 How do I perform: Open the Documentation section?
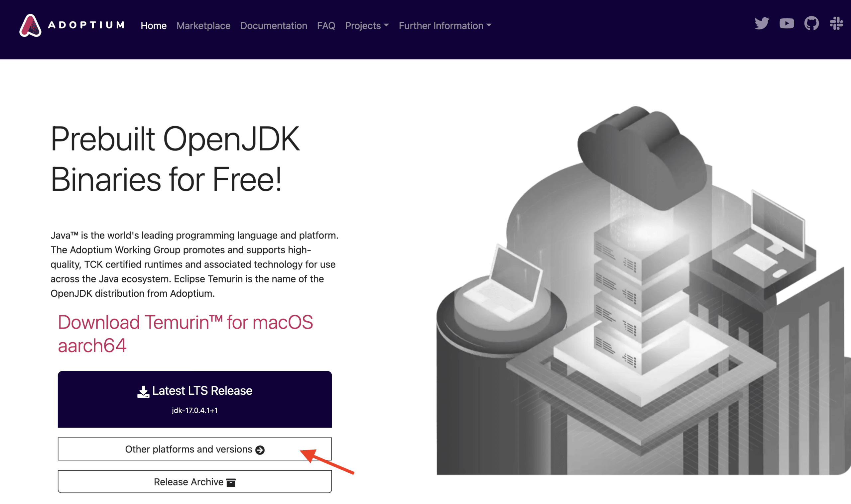tap(274, 26)
